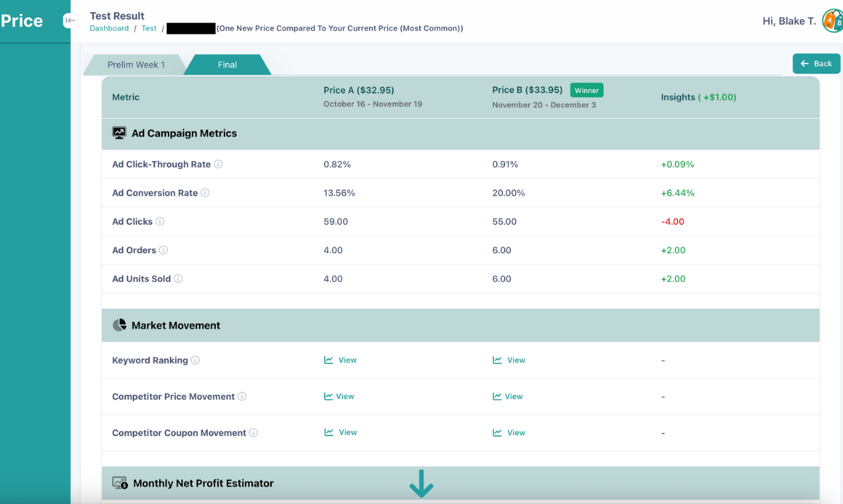Click the info icon beside Competitor Coupon Movement
The image size is (843, 504).
point(254,432)
